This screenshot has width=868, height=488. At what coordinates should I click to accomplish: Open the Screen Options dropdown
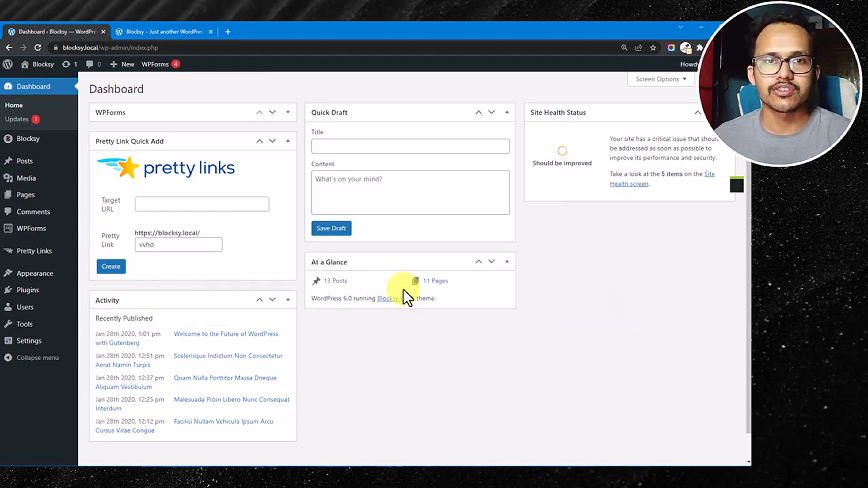pyautogui.click(x=660, y=79)
